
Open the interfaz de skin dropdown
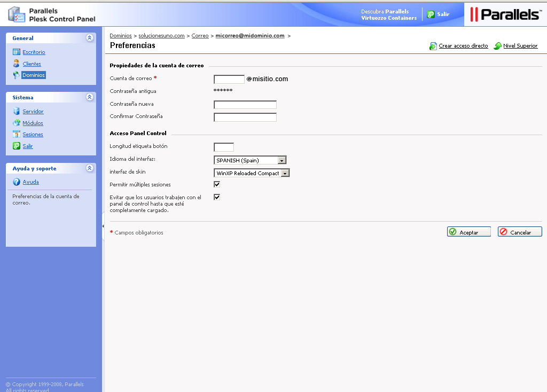point(252,173)
